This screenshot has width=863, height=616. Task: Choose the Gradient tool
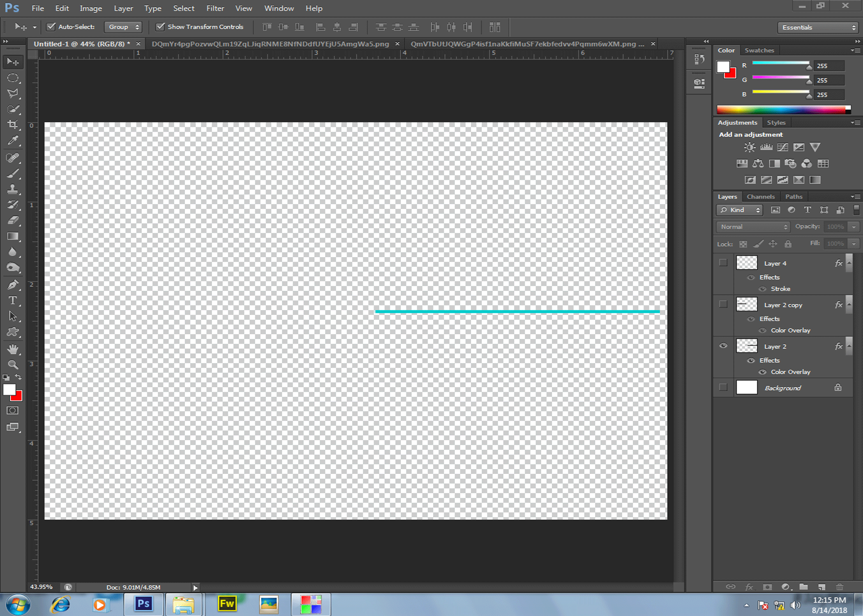point(13,236)
